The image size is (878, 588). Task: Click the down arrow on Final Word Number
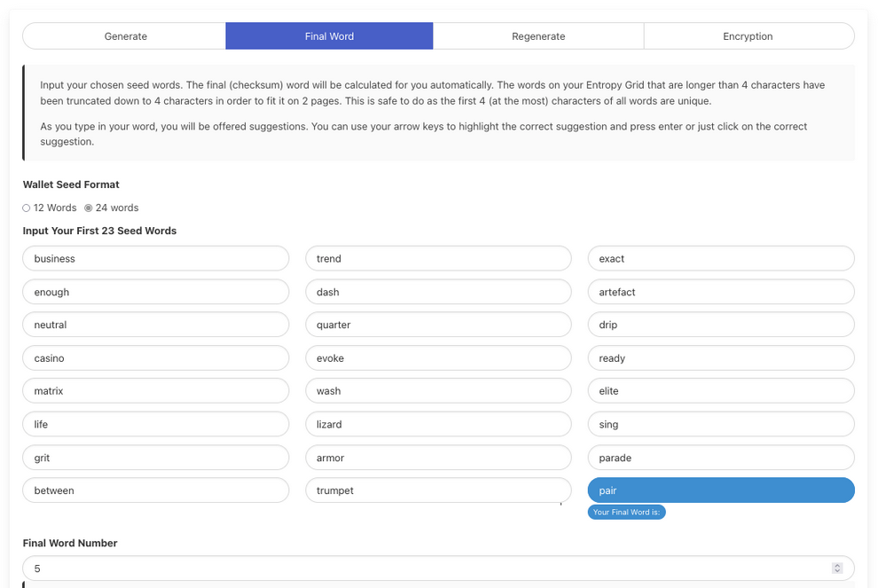tap(837, 572)
